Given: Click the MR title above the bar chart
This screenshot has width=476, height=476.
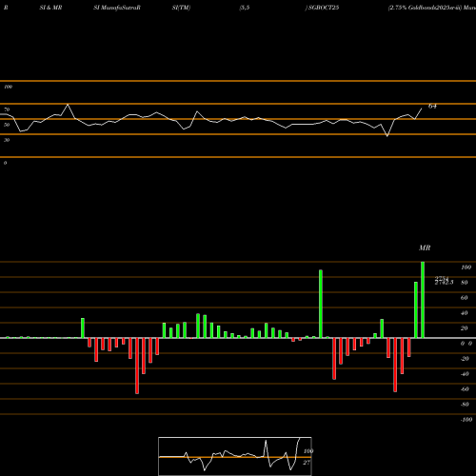Looking at the screenshot, I should coord(425,248).
